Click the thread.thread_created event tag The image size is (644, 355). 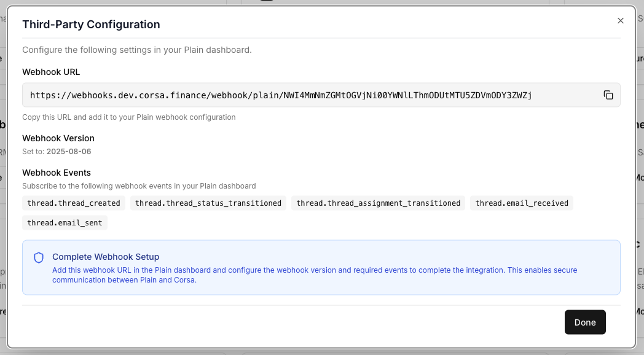click(74, 203)
